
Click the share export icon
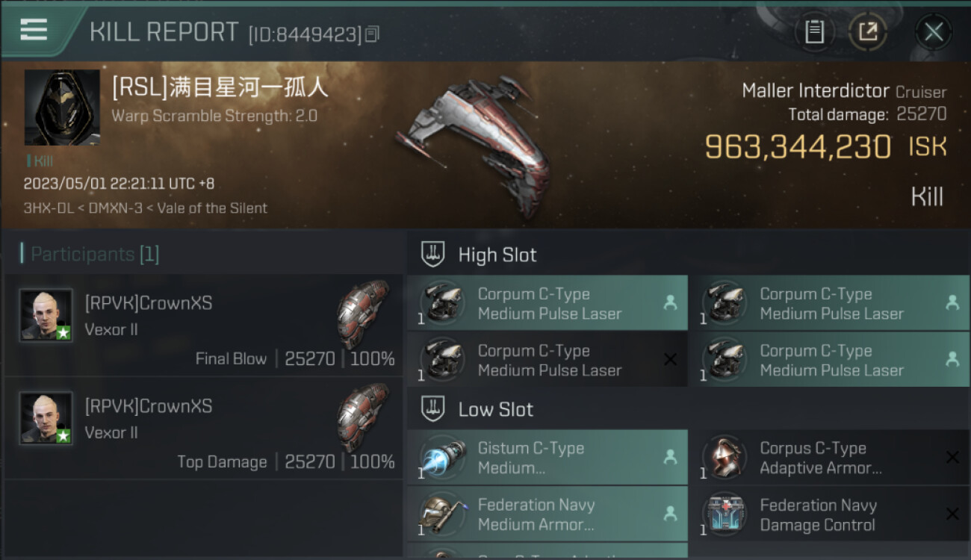click(867, 31)
